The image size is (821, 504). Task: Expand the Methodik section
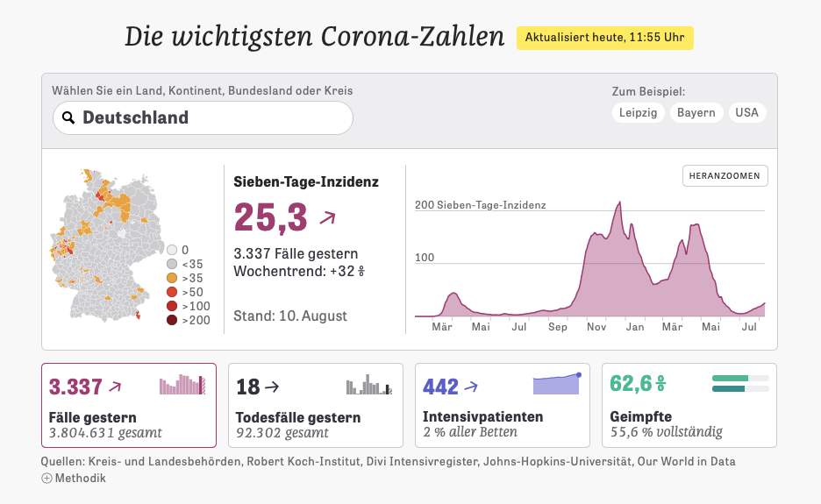pyautogui.click(x=80, y=478)
